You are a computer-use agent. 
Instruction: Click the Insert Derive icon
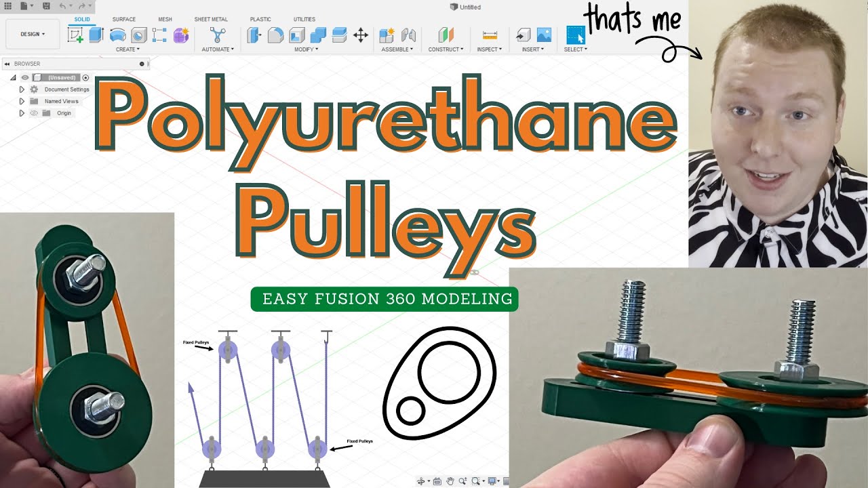(523, 35)
